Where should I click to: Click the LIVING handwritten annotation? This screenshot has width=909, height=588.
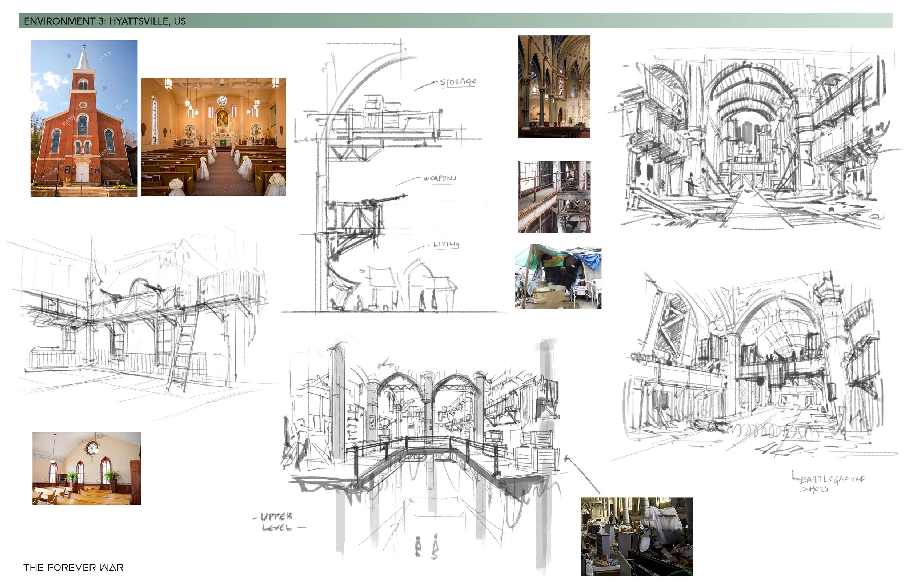coord(446,244)
